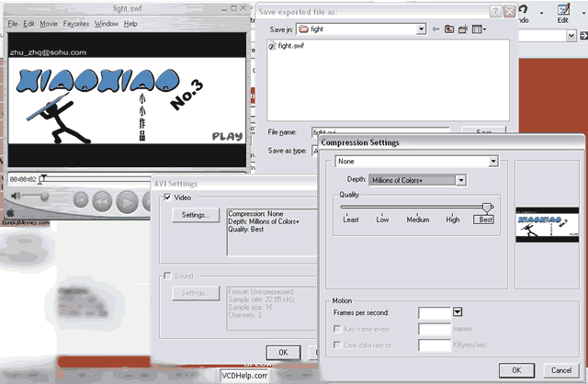Click the speaker volume icon in player
588x384 pixels.
16,196
